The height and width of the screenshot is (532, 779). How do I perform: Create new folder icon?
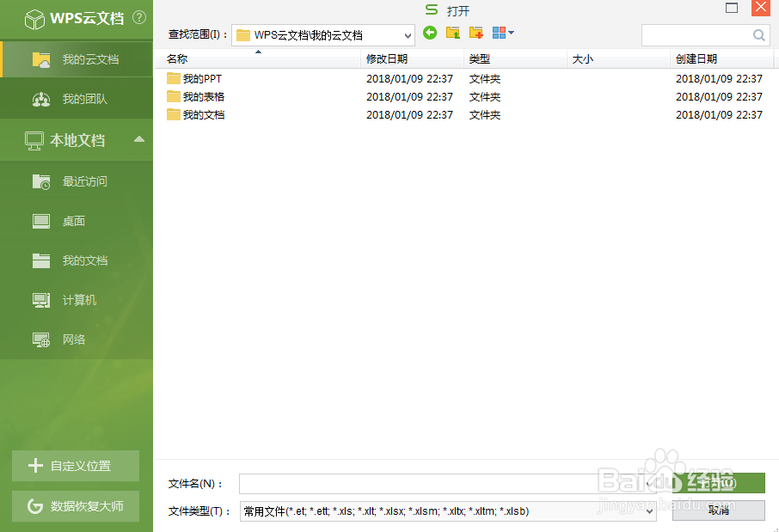(x=476, y=33)
